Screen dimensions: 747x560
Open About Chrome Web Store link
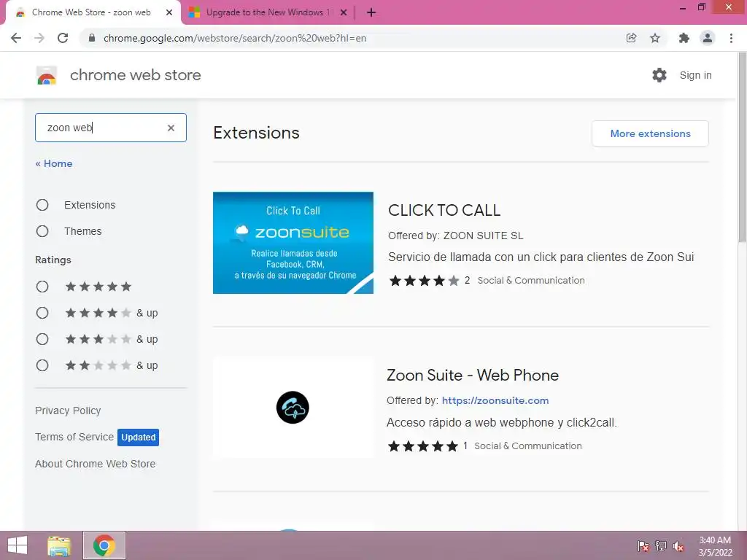[x=96, y=464]
